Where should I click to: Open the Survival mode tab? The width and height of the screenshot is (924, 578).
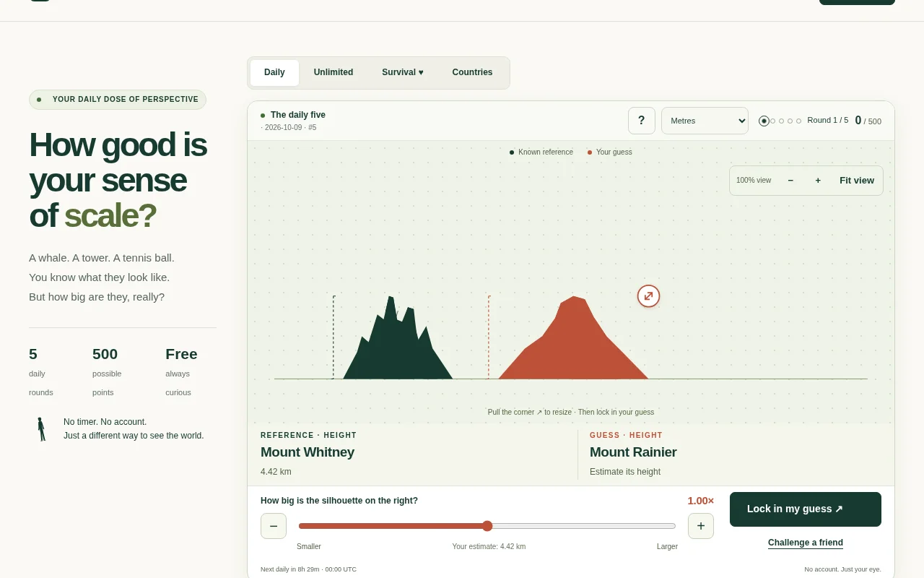tap(403, 72)
